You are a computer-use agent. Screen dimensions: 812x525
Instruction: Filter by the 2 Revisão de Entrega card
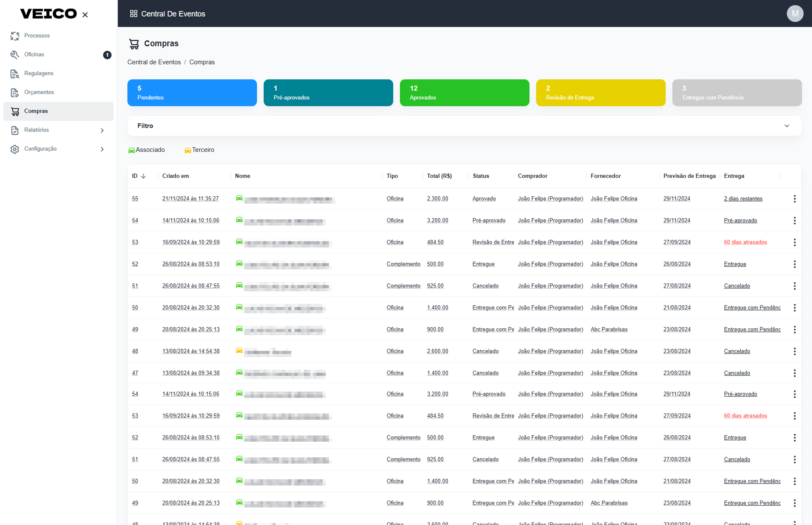pos(600,93)
